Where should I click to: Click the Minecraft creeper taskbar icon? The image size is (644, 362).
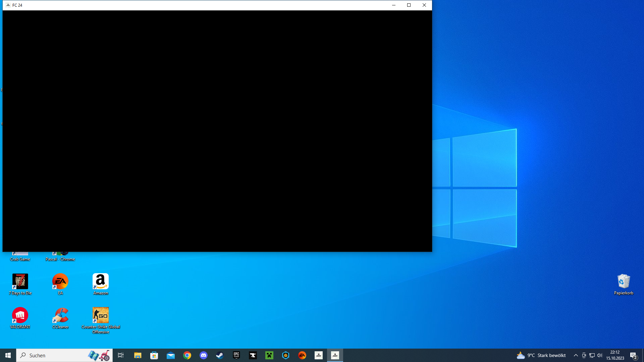pos(269,355)
